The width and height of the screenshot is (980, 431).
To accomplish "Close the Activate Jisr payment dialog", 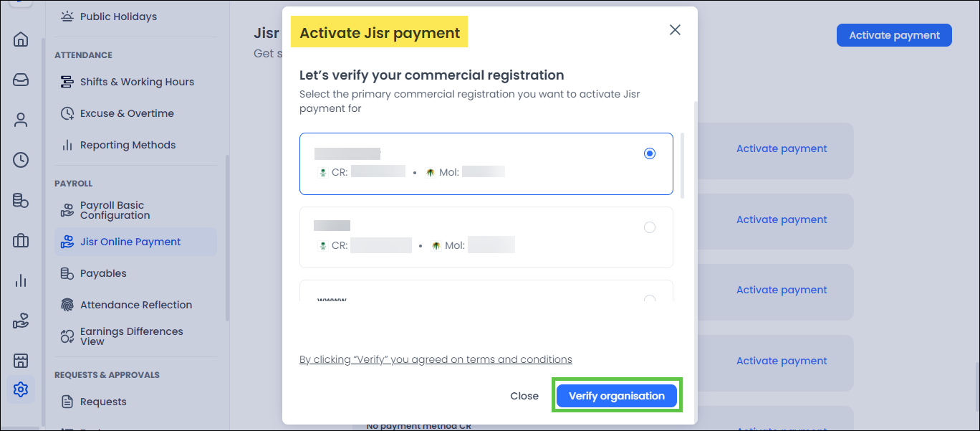I will click(x=674, y=30).
